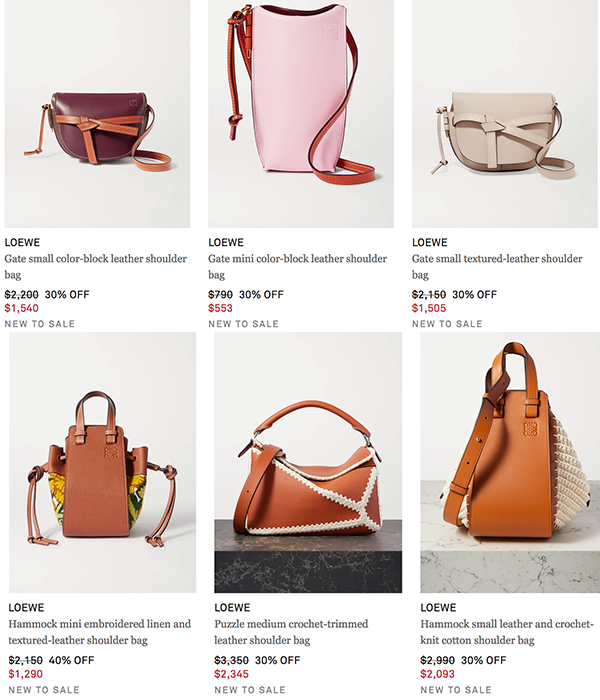
Task: Open the Hammock small crochet-knit bag image
Action: [x=510, y=462]
